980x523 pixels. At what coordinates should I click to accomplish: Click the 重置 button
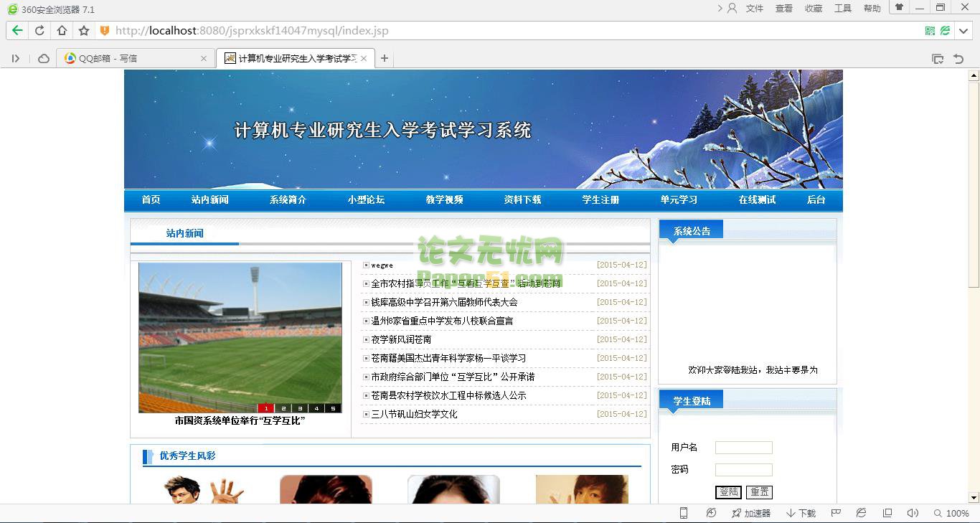(x=760, y=492)
